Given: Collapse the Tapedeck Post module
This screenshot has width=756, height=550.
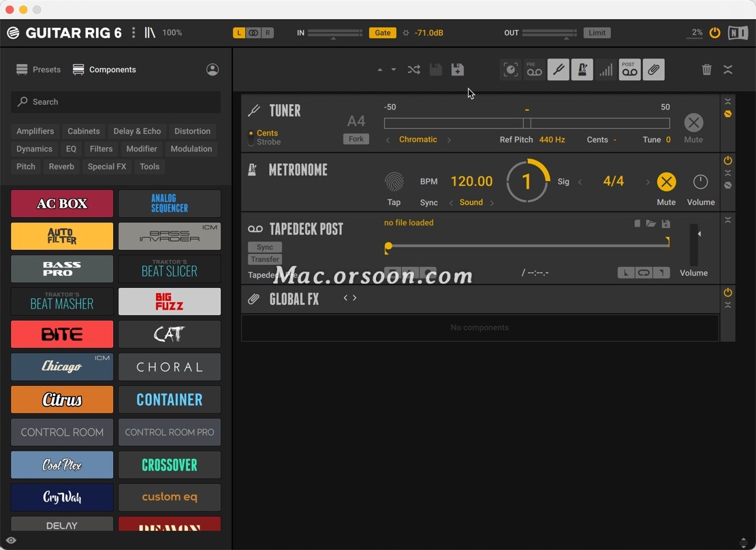Looking at the screenshot, I should (x=728, y=220).
